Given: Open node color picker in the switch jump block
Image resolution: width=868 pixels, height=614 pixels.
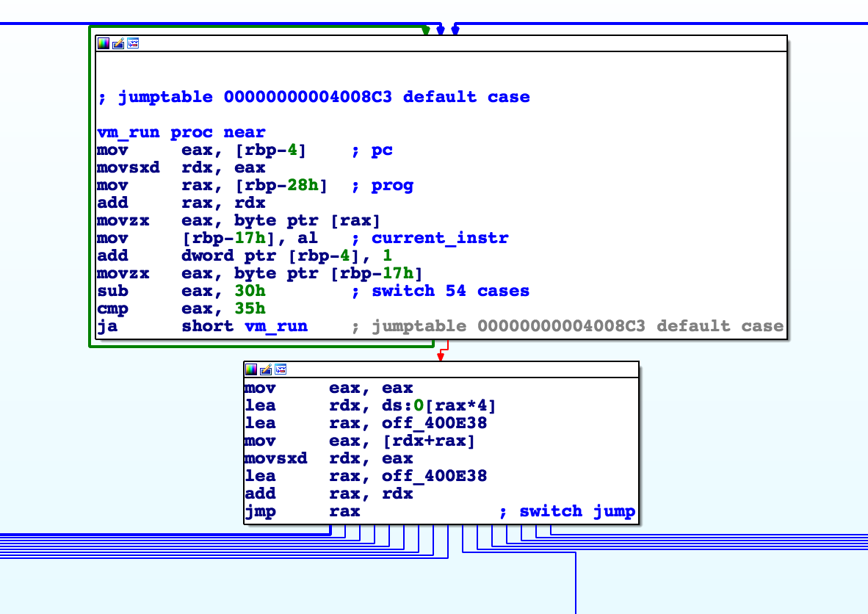Looking at the screenshot, I should tap(251, 369).
